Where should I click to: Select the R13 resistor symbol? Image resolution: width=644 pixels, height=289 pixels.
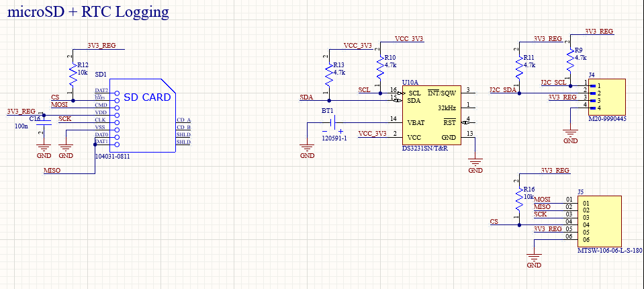328,76
